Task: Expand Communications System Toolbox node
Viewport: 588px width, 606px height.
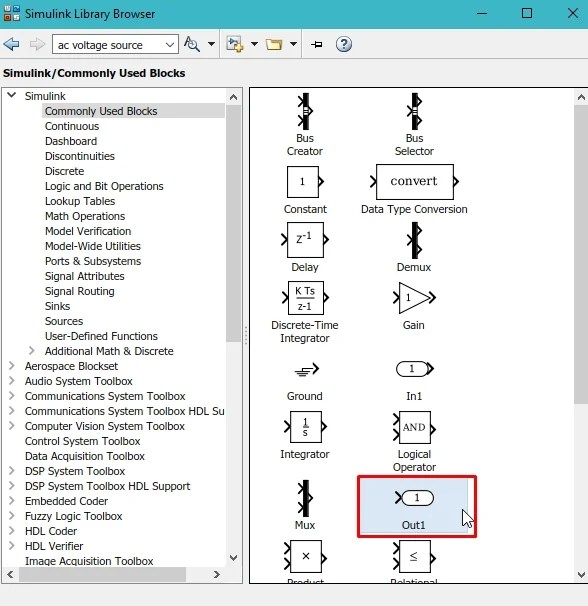Action: [x=12, y=396]
